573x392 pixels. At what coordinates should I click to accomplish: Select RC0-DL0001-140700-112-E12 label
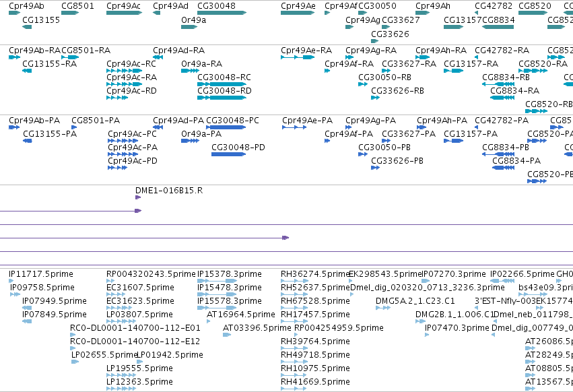pyautogui.click(x=135, y=341)
